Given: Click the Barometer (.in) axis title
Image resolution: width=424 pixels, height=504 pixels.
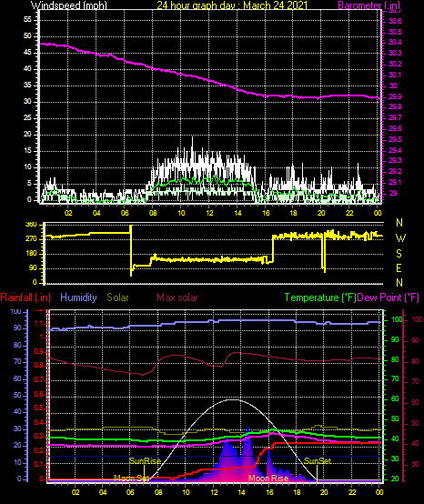Looking at the screenshot, I should click(369, 5).
